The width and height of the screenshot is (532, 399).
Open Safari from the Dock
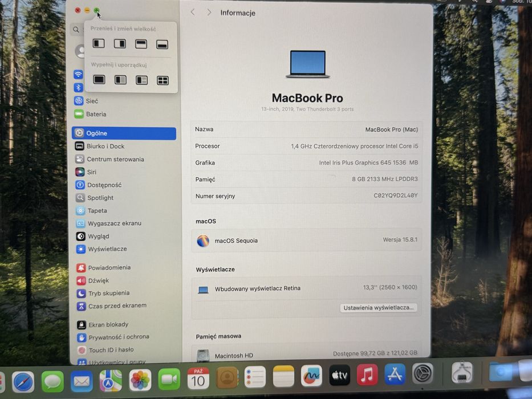pos(23,382)
